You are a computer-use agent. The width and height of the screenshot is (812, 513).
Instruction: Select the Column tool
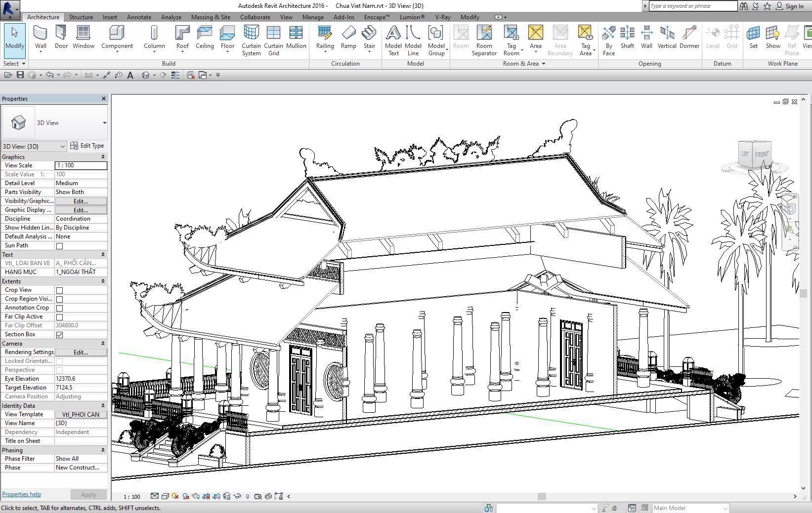coord(154,38)
